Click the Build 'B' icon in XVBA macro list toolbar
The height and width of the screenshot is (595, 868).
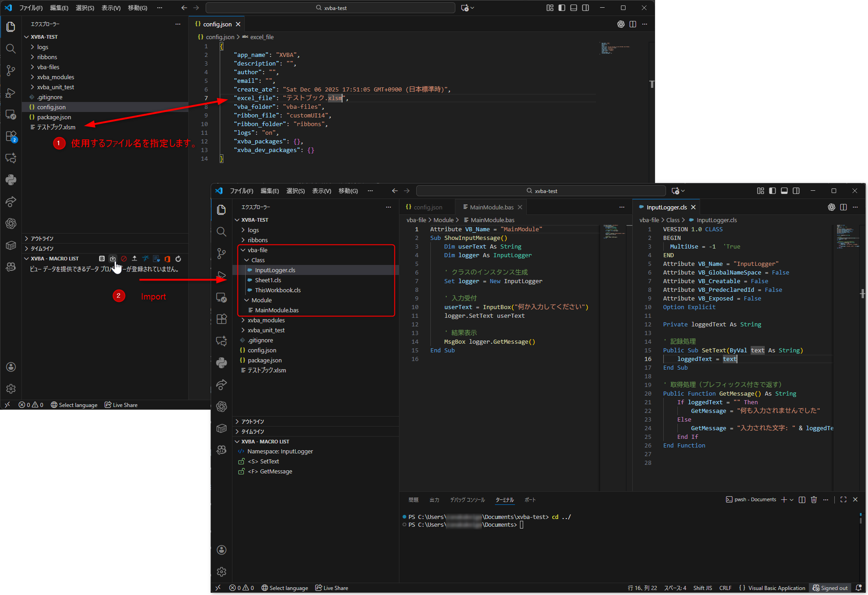102,259
